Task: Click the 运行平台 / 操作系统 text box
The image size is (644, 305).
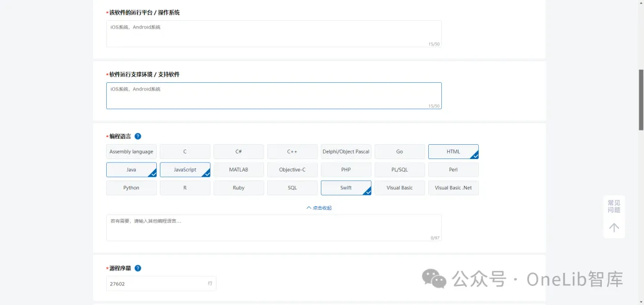Action: (274, 33)
